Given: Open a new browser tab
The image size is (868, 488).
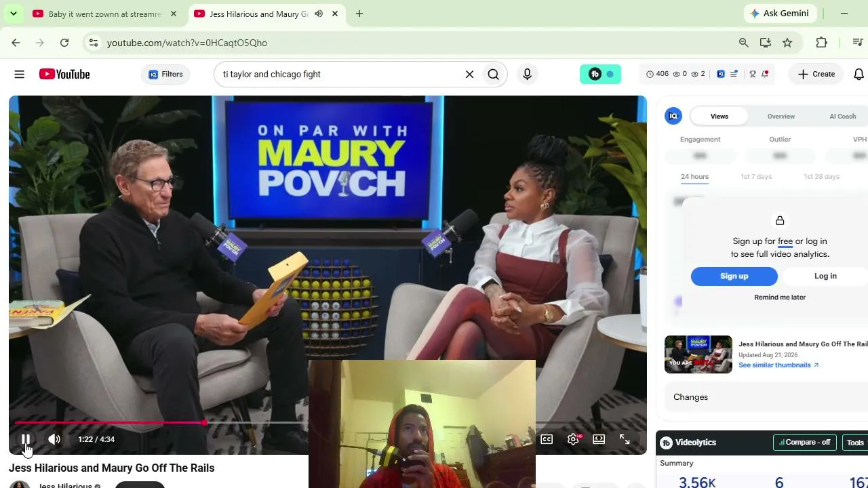Looking at the screenshot, I should click(x=359, y=14).
